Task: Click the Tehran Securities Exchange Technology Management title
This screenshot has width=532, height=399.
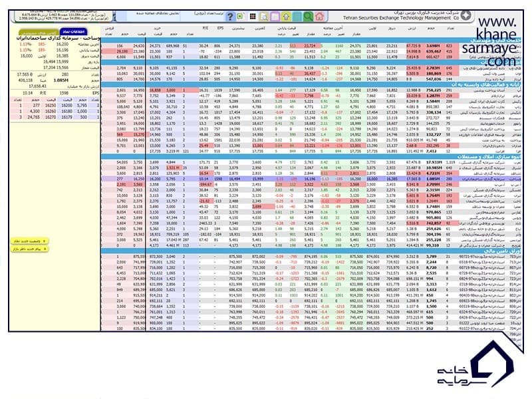Action: [400, 18]
